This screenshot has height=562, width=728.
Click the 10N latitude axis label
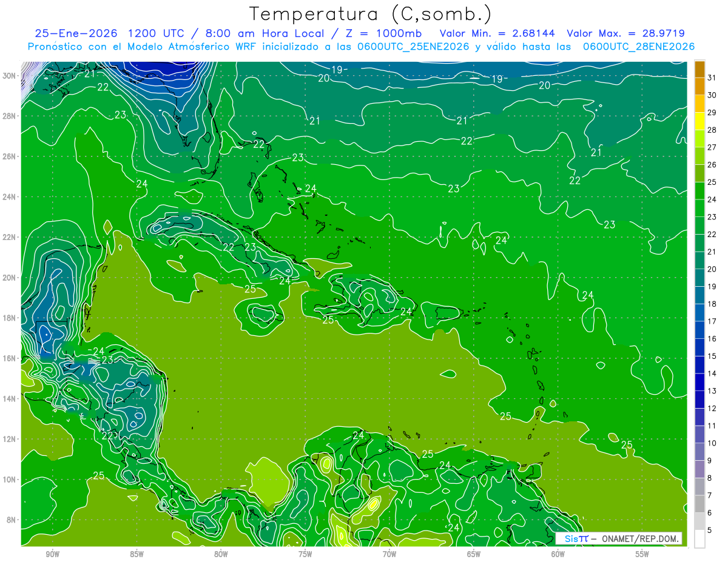10,480
